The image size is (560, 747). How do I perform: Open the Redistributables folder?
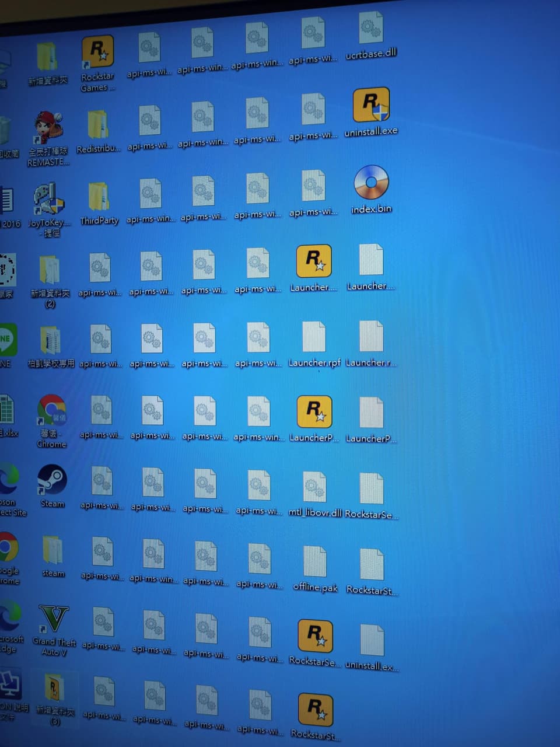click(x=98, y=125)
